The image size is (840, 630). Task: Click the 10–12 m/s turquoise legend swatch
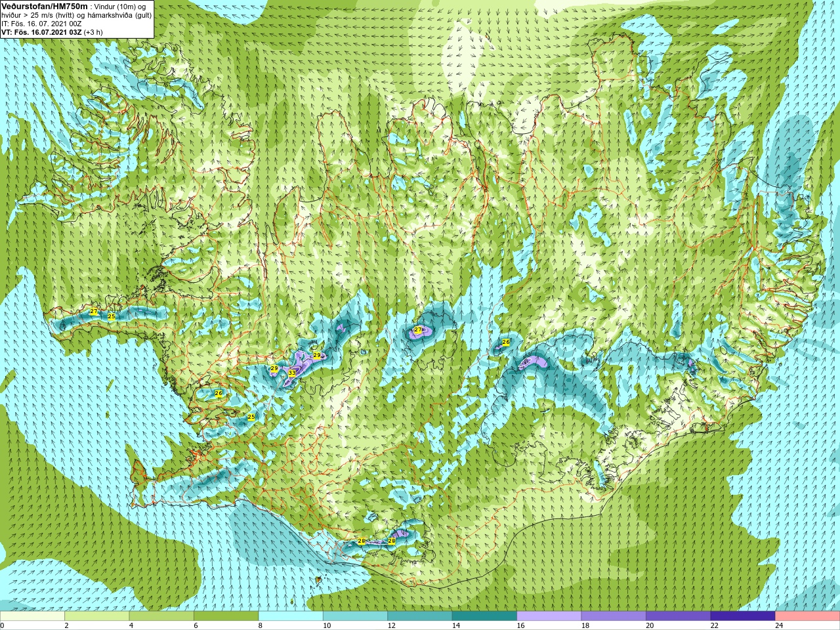[355, 616]
